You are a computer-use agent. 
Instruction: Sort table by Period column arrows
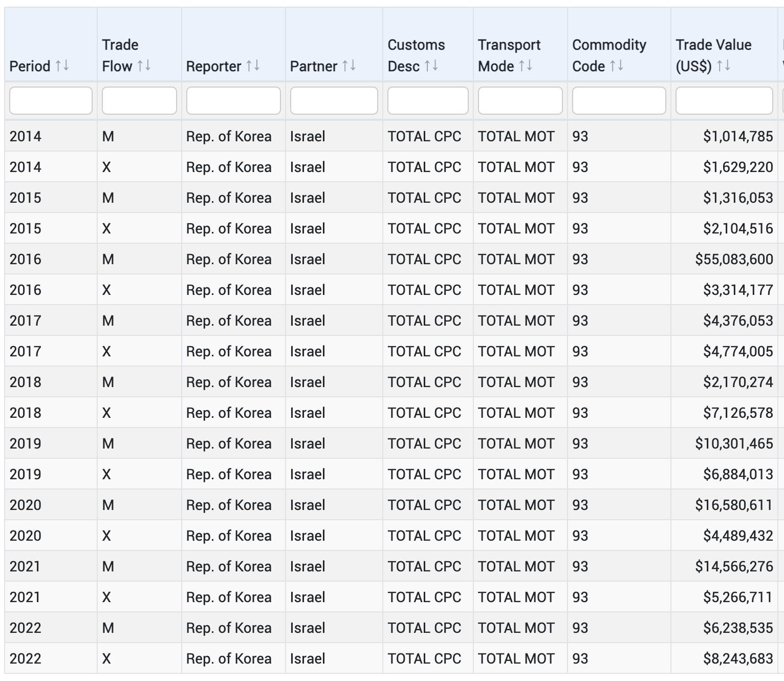62,66
